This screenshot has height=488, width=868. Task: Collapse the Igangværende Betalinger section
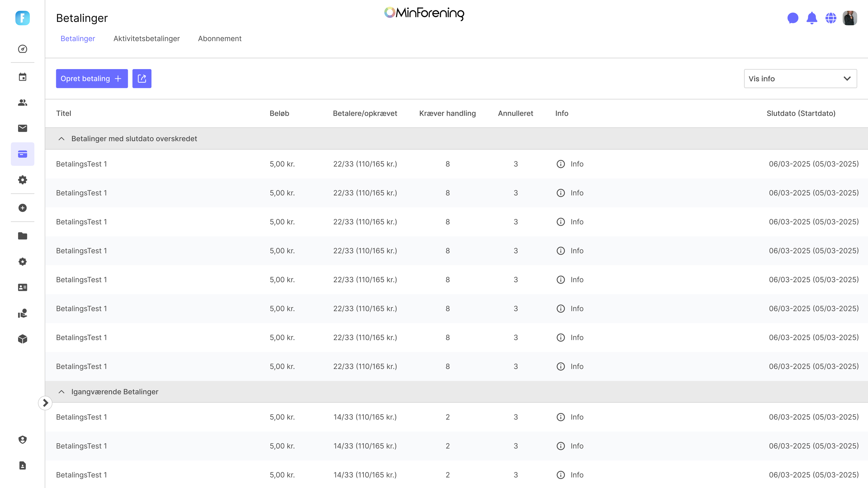61,392
